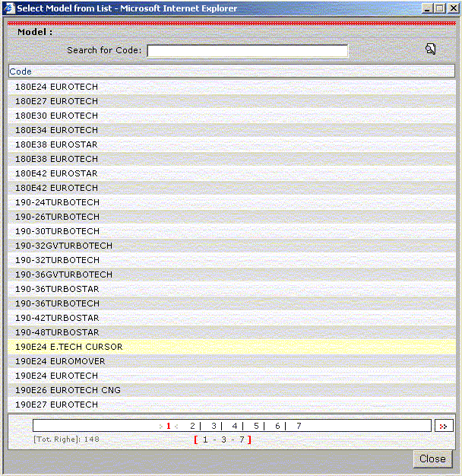
Task: Click the next pages arrow icon
Action: coord(444,426)
